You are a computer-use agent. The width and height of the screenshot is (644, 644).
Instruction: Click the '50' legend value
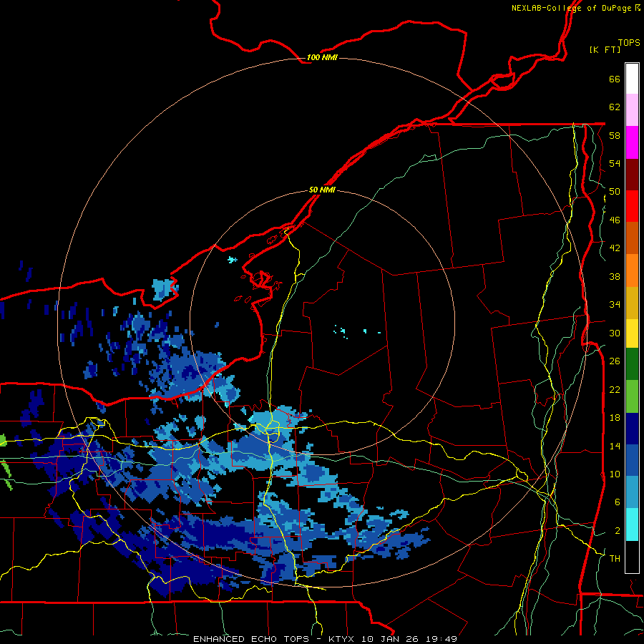[x=615, y=192]
